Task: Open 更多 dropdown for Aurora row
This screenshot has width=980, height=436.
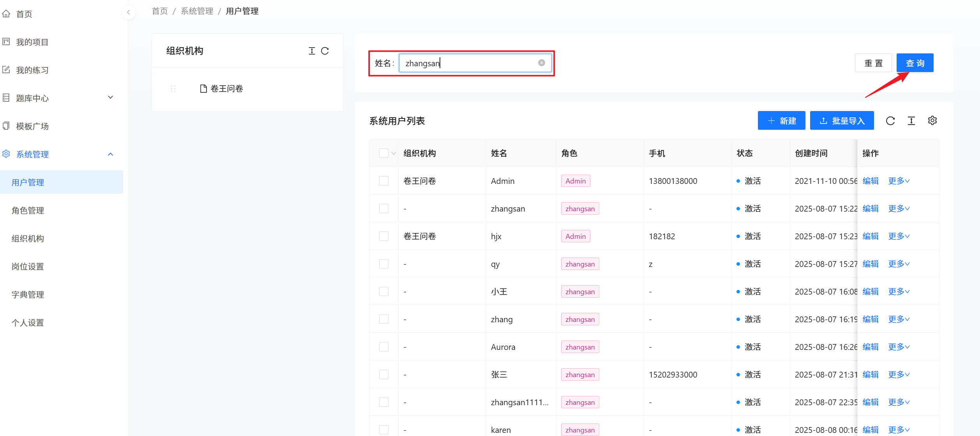Action: [x=899, y=347]
